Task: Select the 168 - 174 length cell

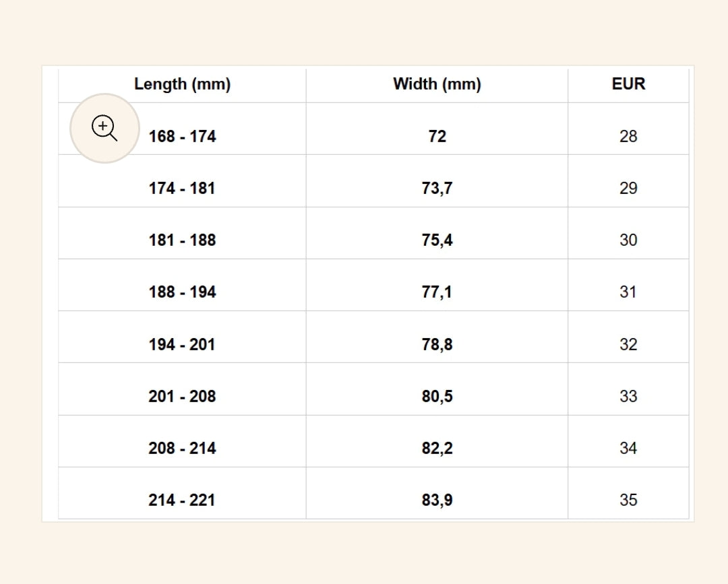Action: pos(183,137)
